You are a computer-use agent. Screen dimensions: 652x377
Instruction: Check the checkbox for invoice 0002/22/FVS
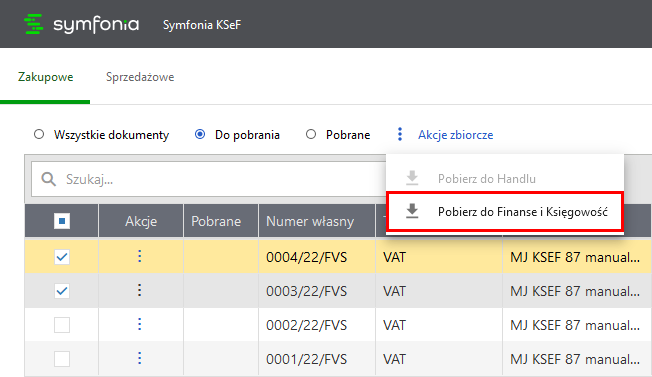point(62,325)
